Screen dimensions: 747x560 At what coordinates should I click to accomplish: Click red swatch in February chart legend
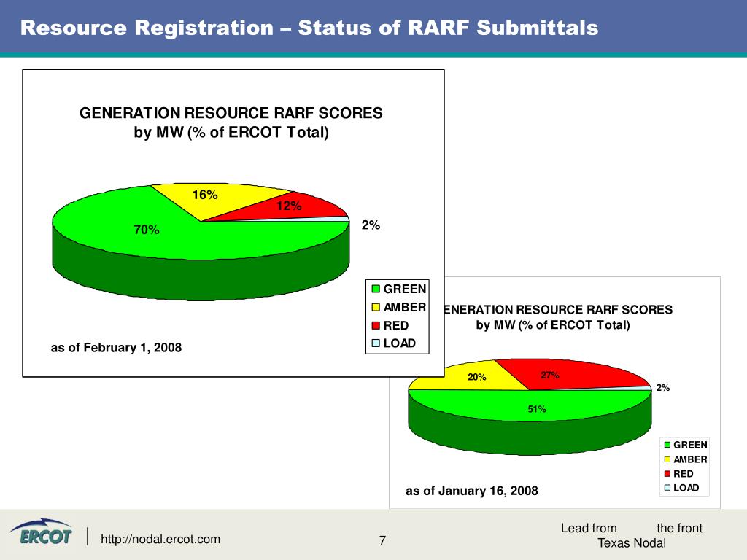[376, 325]
